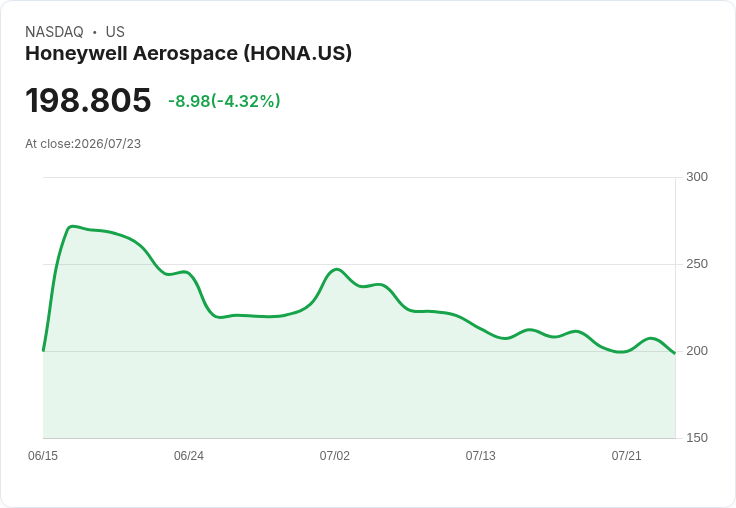Screen dimensions: 736x508
Task: Click the US market label
Action: point(115,32)
